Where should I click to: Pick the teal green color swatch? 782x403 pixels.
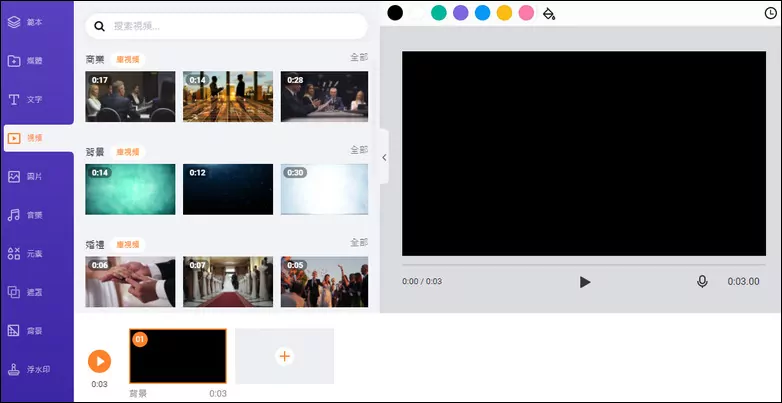[439, 13]
